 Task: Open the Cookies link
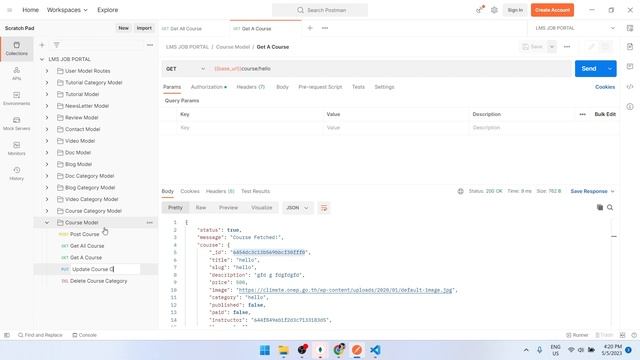(x=604, y=87)
